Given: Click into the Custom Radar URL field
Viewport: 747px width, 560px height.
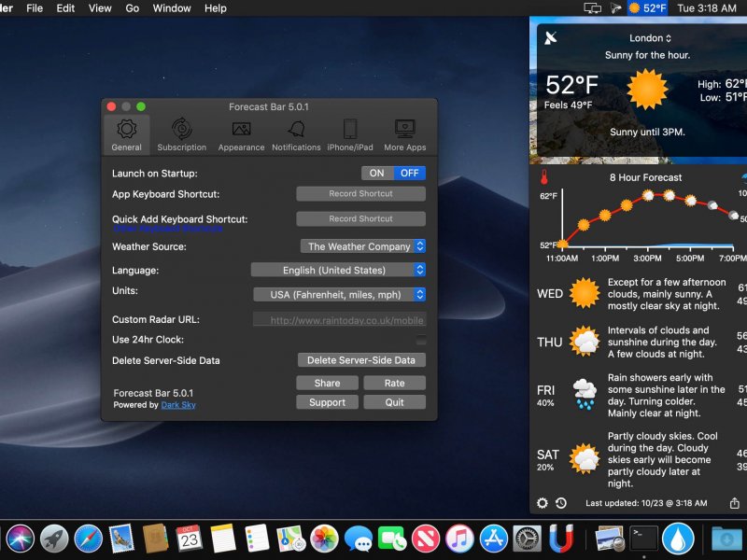Looking at the screenshot, I should 339,319.
